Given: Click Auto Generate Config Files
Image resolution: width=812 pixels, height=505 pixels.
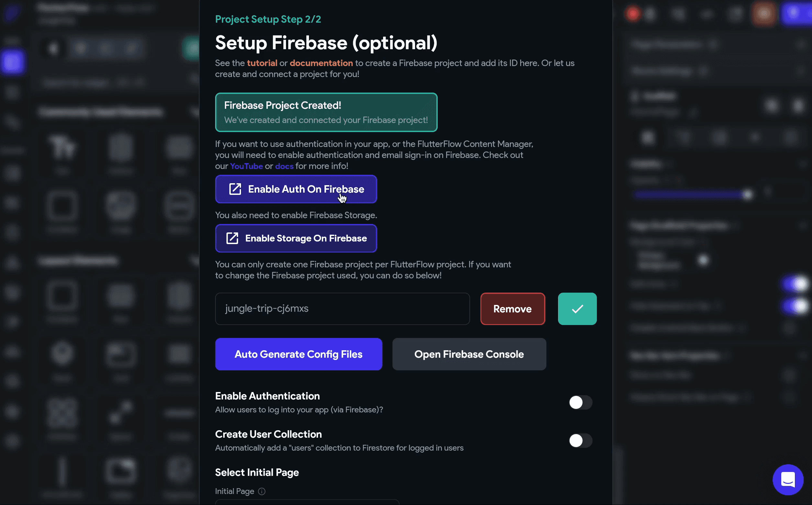Looking at the screenshot, I should click(x=299, y=354).
